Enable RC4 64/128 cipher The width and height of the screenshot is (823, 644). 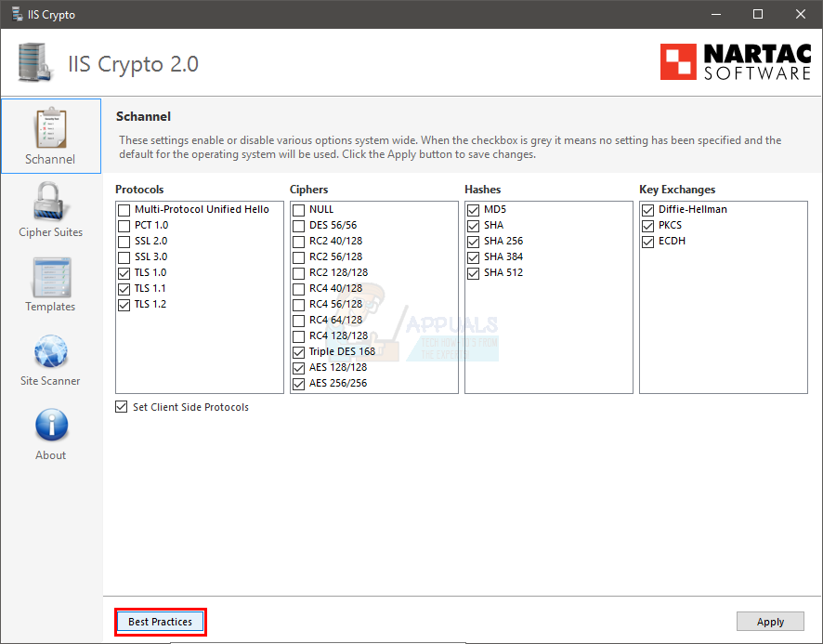(x=299, y=321)
